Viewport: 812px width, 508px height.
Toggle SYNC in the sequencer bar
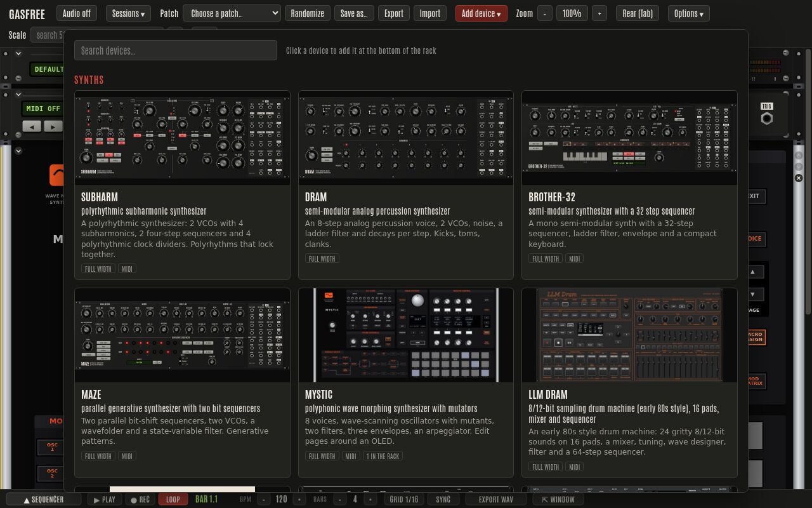point(443,500)
